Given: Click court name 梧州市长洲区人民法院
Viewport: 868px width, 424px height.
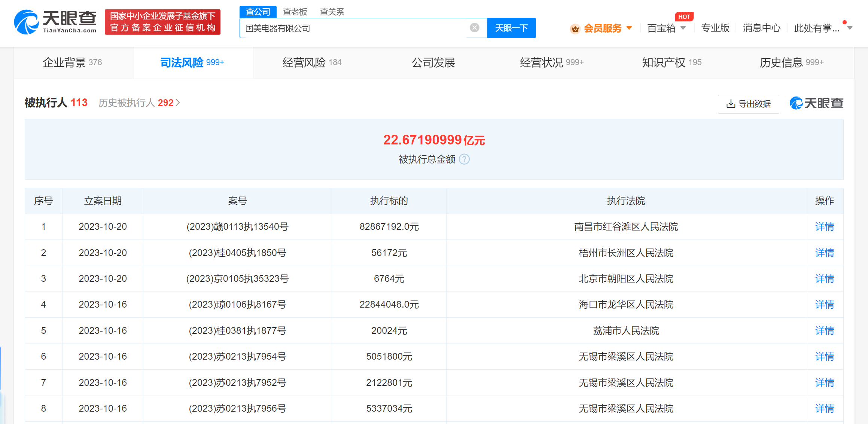Looking at the screenshot, I should tap(626, 253).
